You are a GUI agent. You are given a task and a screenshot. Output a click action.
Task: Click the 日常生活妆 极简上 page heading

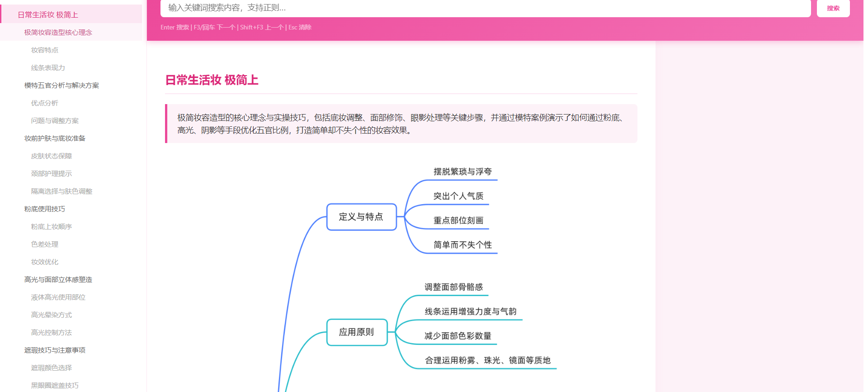point(212,80)
